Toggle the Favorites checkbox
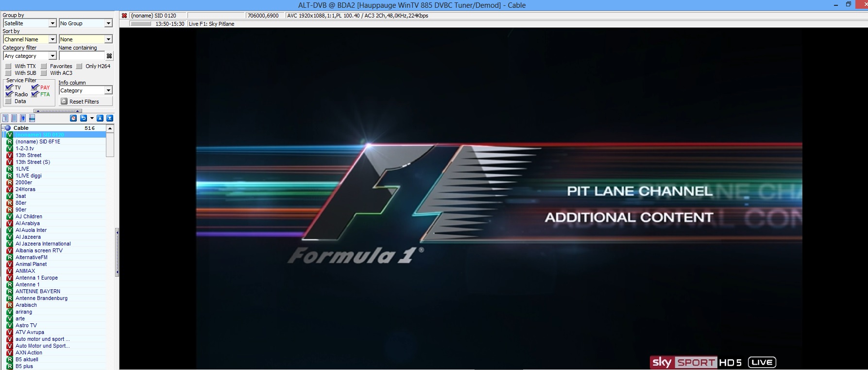 [44, 66]
